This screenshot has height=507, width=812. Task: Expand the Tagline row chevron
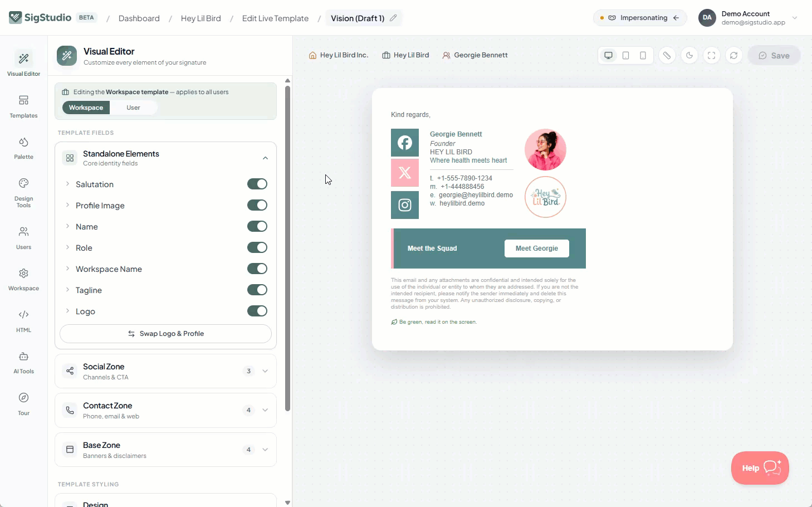67,290
